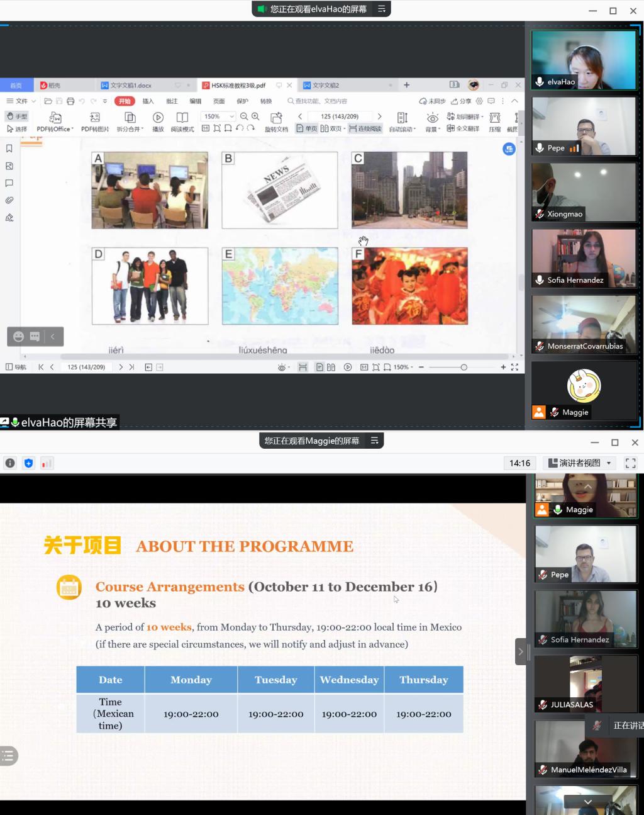Open the 页面 ribbon tab
This screenshot has height=815, width=644.
(219, 101)
